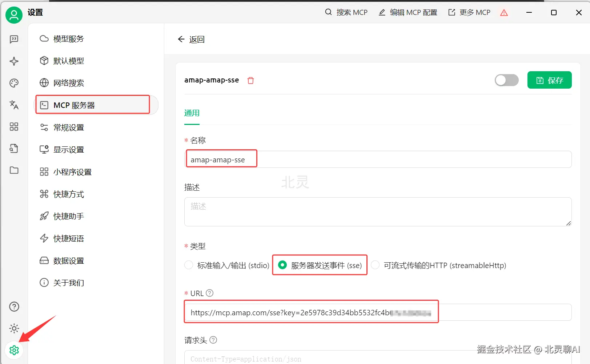Click the settings gear sidebar icon
590x364 pixels.
[14, 350]
